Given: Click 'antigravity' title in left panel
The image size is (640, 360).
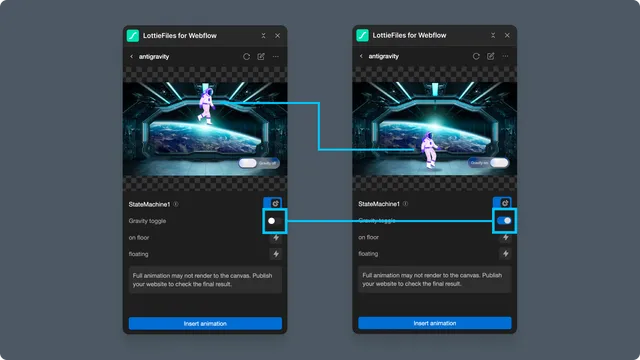Looking at the screenshot, I should pyautogui.click(x=154, y=56).
